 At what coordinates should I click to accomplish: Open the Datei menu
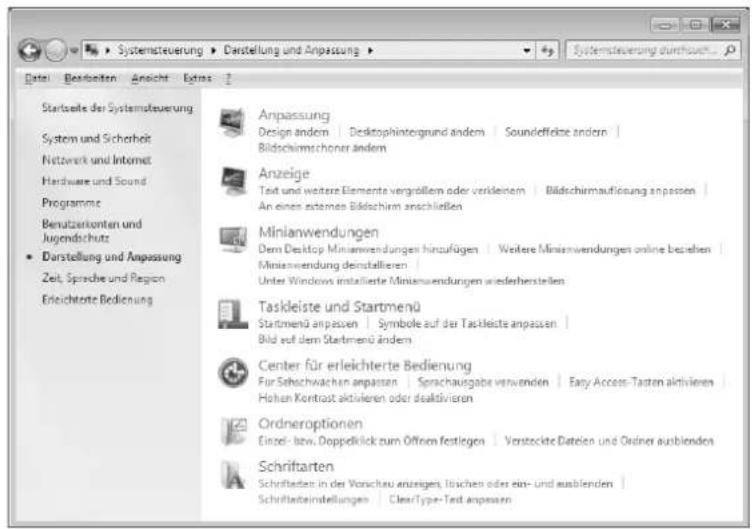(37, 78)
